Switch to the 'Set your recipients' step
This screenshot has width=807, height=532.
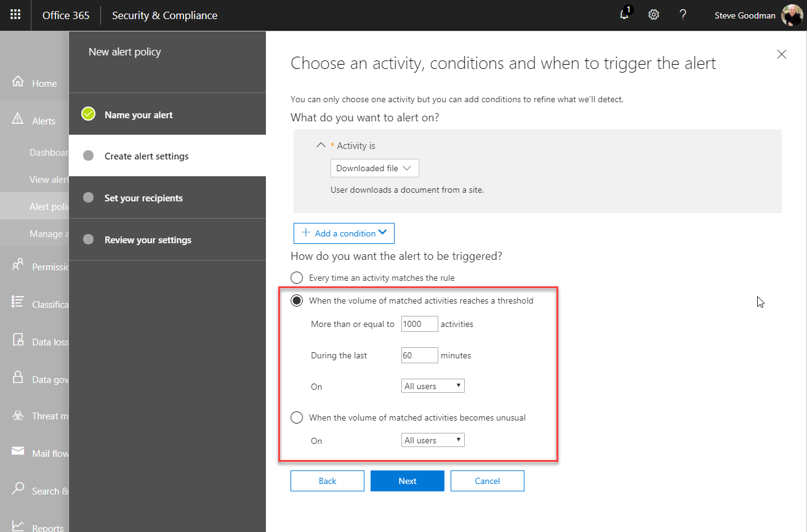coord(143,198)
